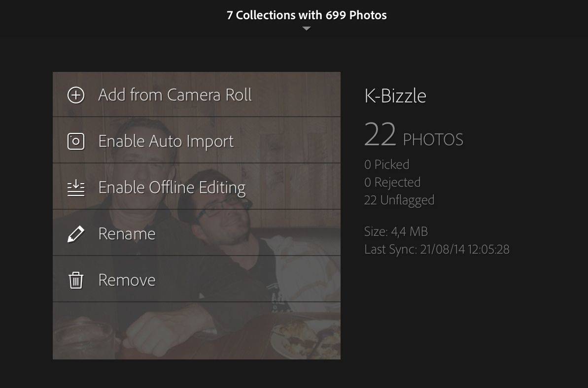Select the "Remove" menu label

[x=127, y=280]
